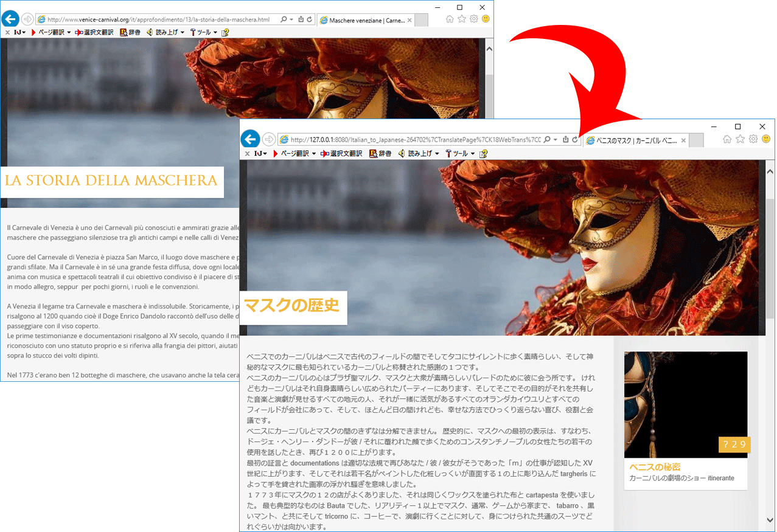Click 辞書 dictionary in the ベニスのマスク window
The image size is (777, 532).
(x=380, y=154)
